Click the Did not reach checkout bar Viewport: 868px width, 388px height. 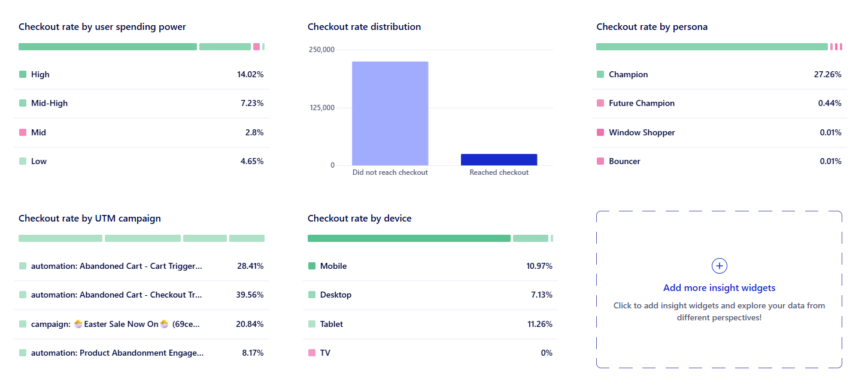pos(390,113)
